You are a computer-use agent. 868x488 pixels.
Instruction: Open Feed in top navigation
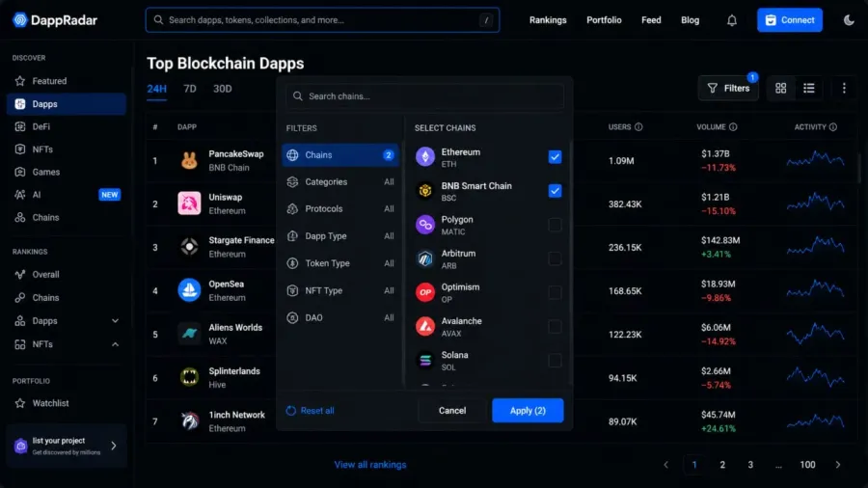(651, 20)
